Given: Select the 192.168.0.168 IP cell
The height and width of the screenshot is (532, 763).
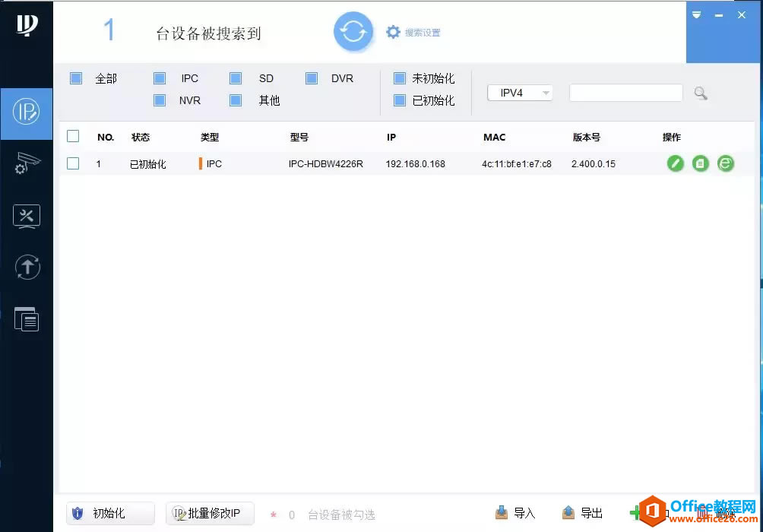Looking at the screenshot, I should 415,164.
